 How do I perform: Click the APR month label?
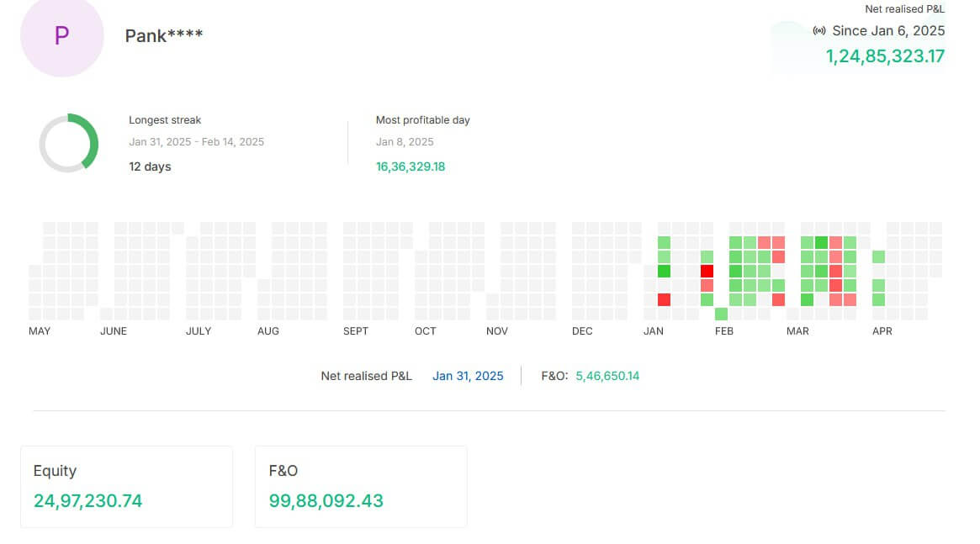click(882, 331)
